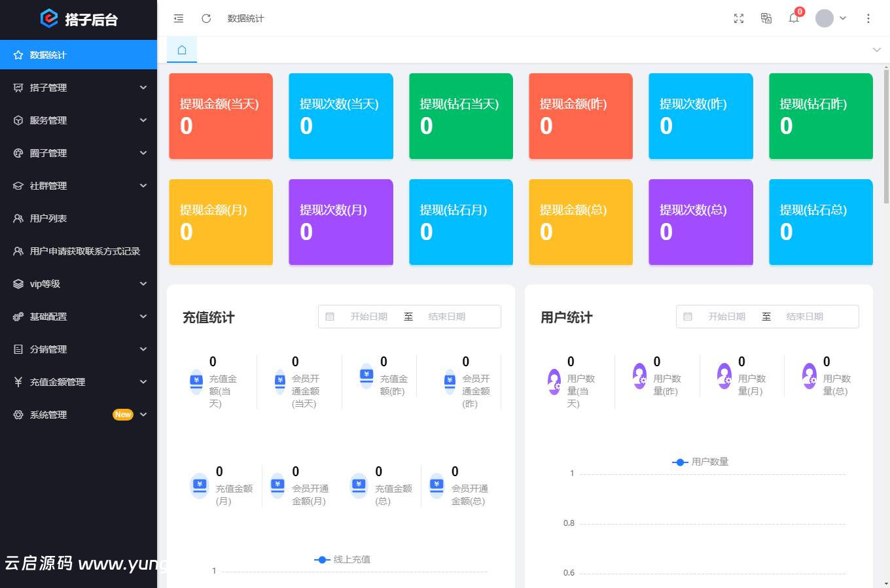Open the notification bell
The height and width of the screenshot is (588, 890).
794,18
